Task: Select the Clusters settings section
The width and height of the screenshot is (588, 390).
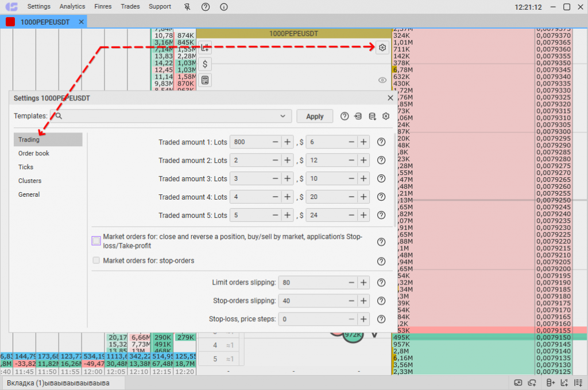Action: 30,181
